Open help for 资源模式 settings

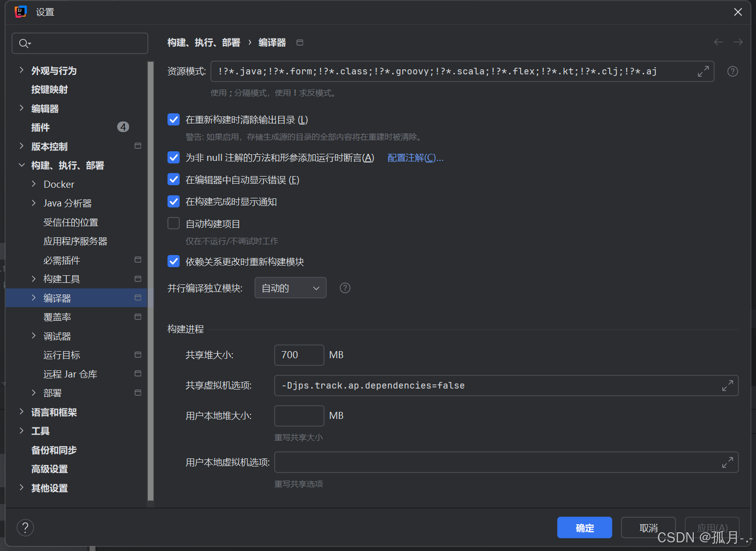tap(732, 71)
